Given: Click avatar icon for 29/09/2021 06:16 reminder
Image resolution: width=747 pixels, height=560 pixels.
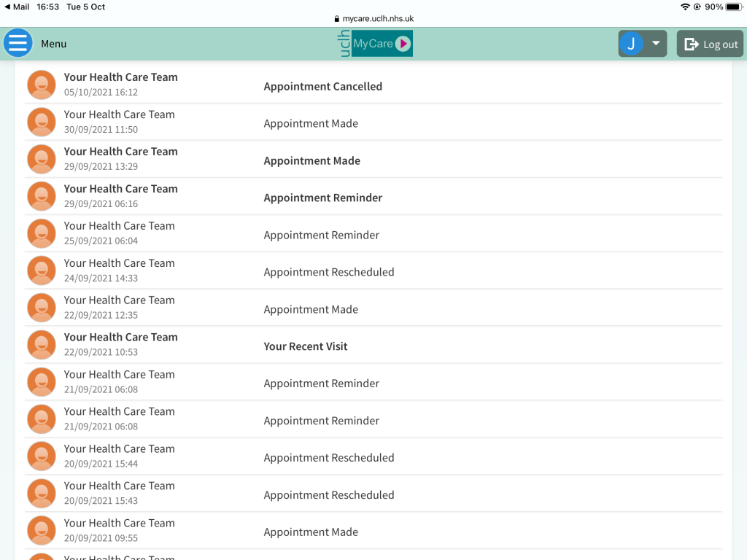Looking at the screenshot, I should 42,196.
